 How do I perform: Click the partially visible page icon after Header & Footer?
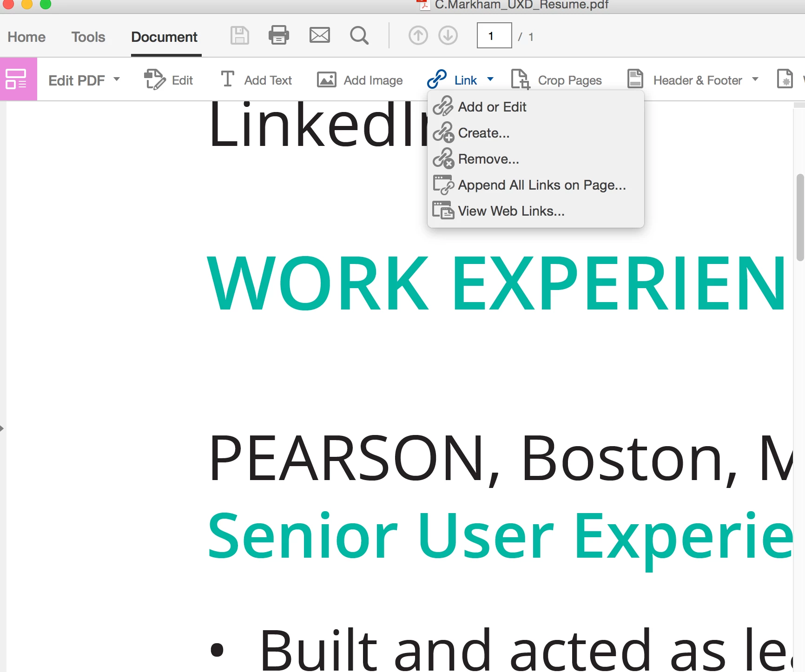click(785, 79)
